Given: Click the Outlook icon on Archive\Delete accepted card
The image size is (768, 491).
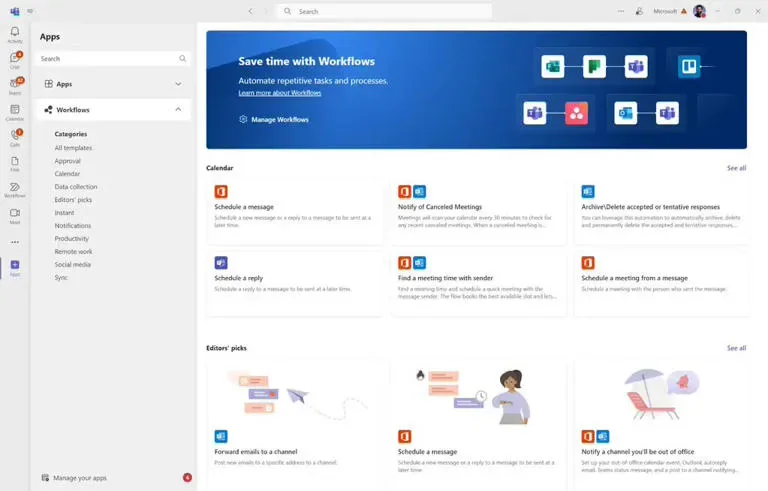Looking at the screenshot, I should tap(588, 192).
